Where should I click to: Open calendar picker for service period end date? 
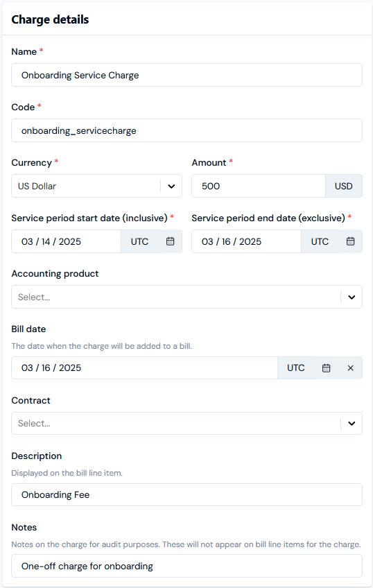[x=351, y=241]
